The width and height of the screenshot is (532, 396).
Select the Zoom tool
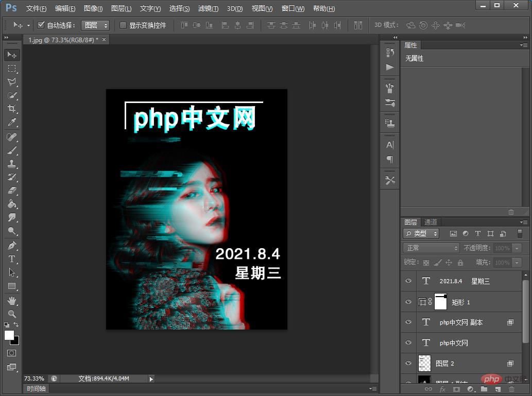coord(12,314)
